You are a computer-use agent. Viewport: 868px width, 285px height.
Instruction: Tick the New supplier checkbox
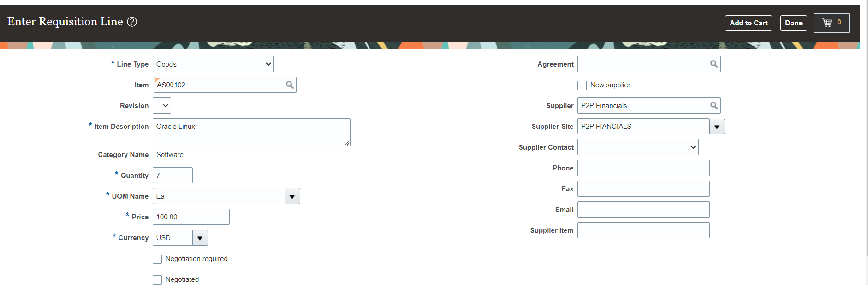click(x=582, y=85)
